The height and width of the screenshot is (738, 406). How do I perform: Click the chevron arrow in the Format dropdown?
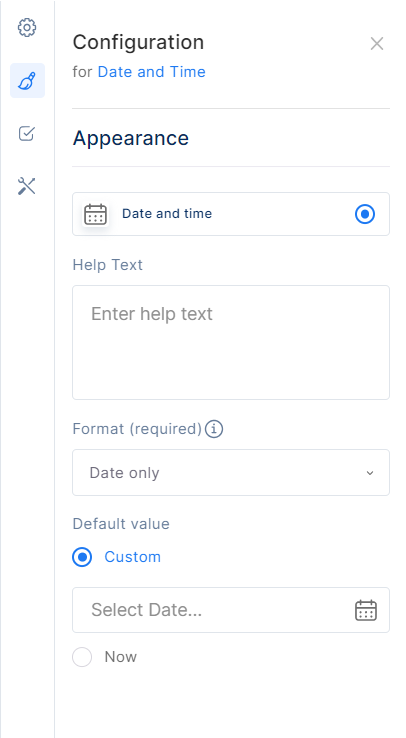[370, 473]
